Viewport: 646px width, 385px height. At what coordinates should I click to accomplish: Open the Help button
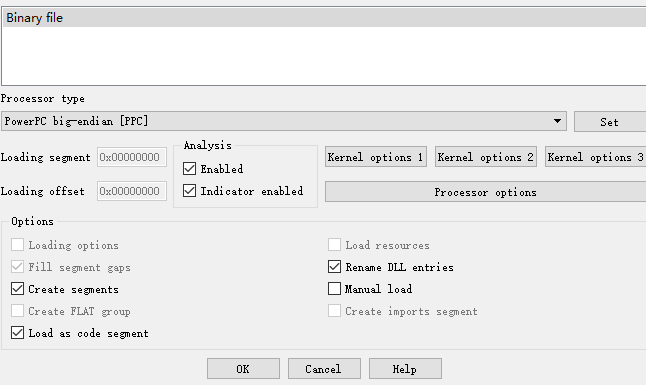pyautogui.click(x=405, y=369)
